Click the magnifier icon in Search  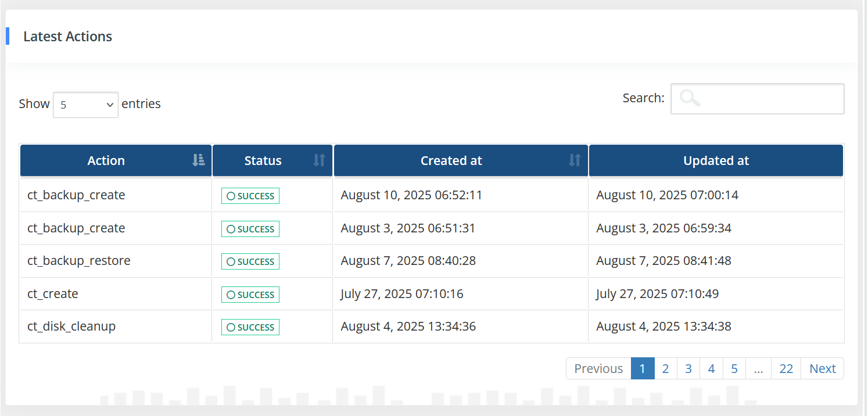[x=690, y=98]
